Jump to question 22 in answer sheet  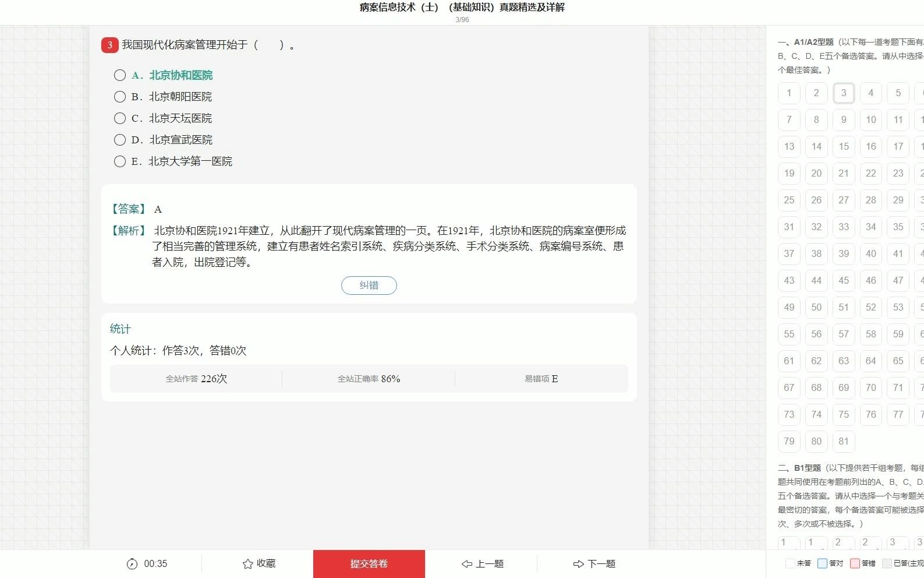click(871, 174)
